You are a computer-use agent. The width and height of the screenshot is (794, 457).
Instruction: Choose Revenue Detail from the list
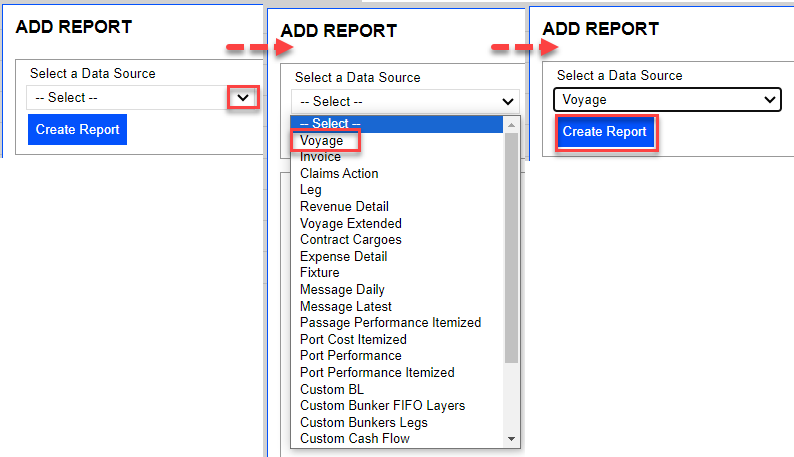point(344,206)
